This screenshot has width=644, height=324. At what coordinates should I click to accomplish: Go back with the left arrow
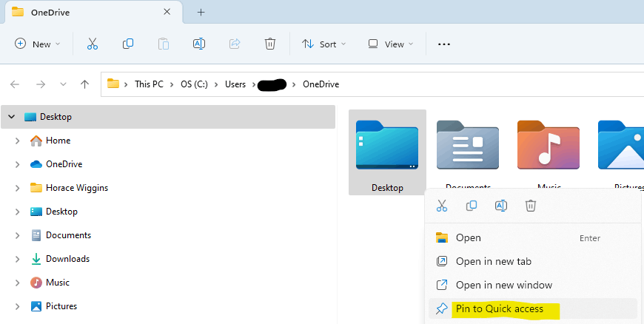click(15, 84)
